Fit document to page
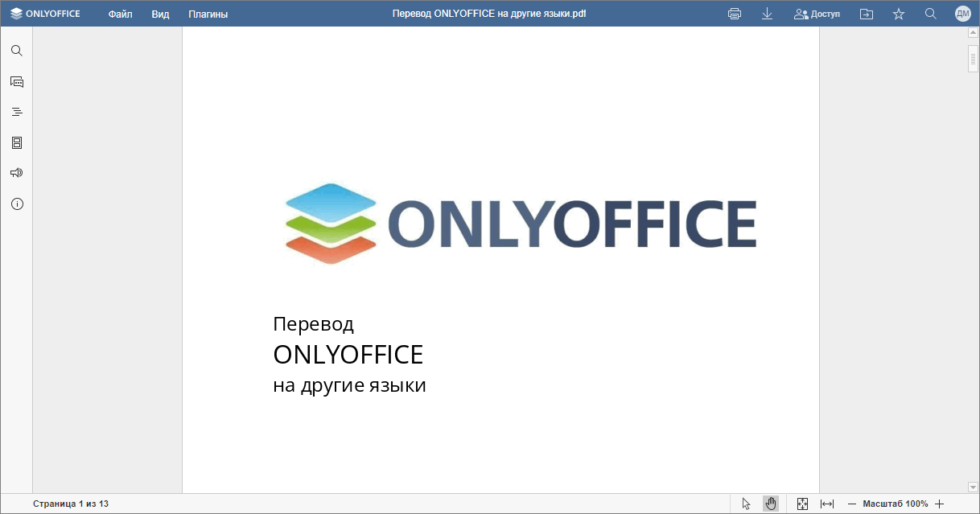The width and height of the screenshot is (980, 514). point(802,504)
